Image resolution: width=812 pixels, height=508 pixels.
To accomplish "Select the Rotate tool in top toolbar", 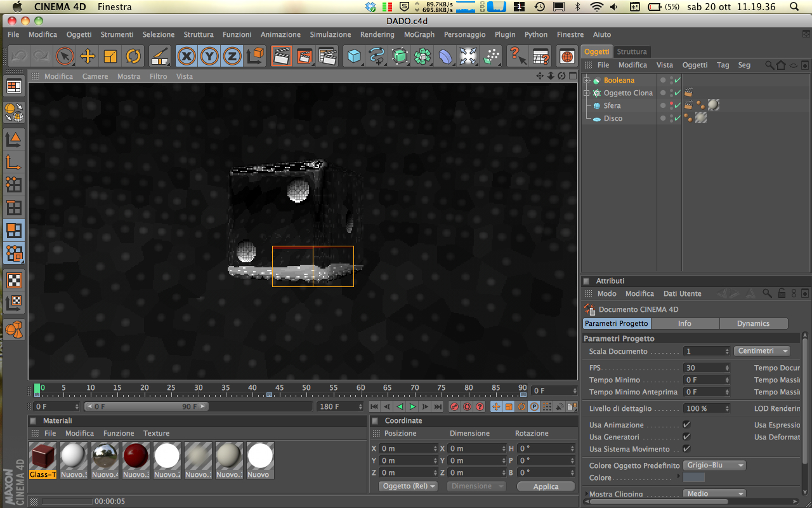I will click(x=133, y=57).
